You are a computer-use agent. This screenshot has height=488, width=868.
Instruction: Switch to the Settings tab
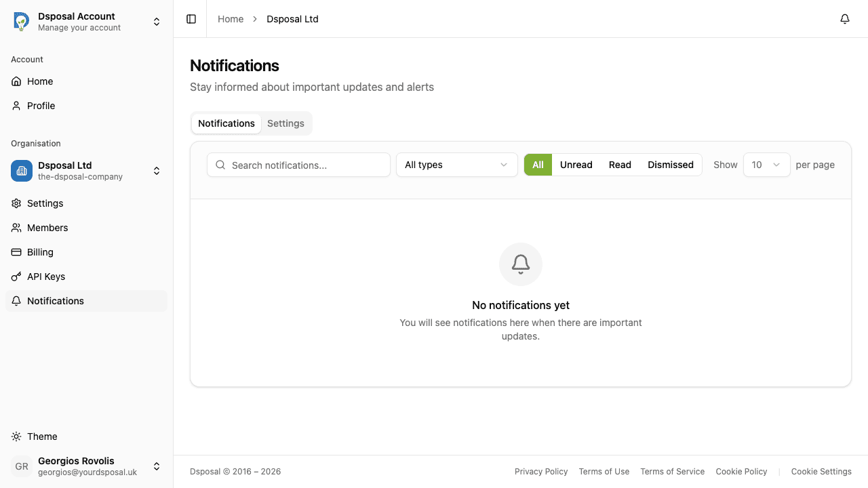[x=285, y=123]
